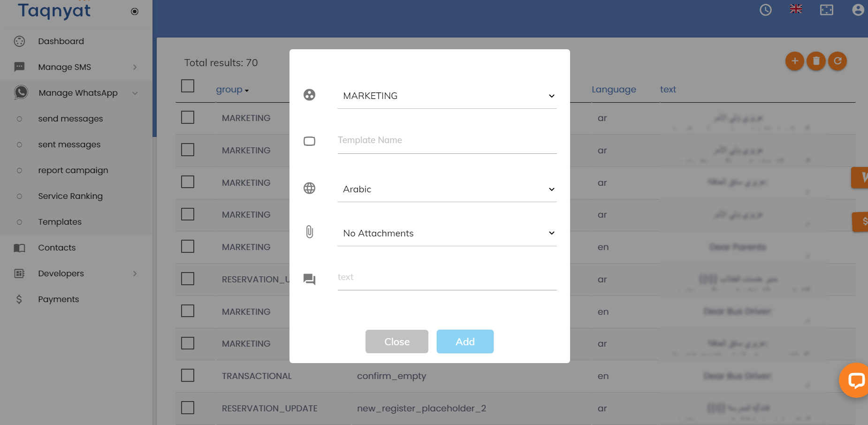Click the Template Name input field

pos(447,140)
